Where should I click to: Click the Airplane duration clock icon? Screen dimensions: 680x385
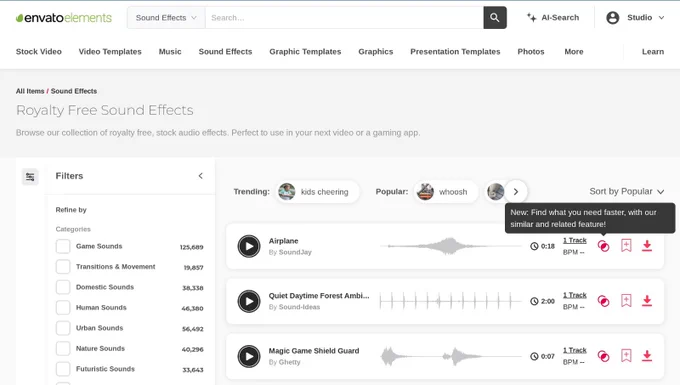(x=534, y=246)
